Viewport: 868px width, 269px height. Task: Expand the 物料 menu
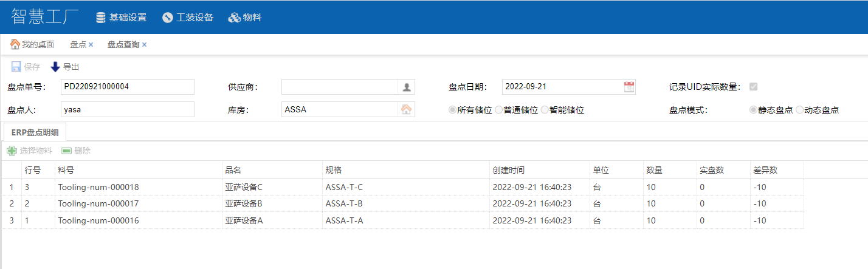(245, 18)
